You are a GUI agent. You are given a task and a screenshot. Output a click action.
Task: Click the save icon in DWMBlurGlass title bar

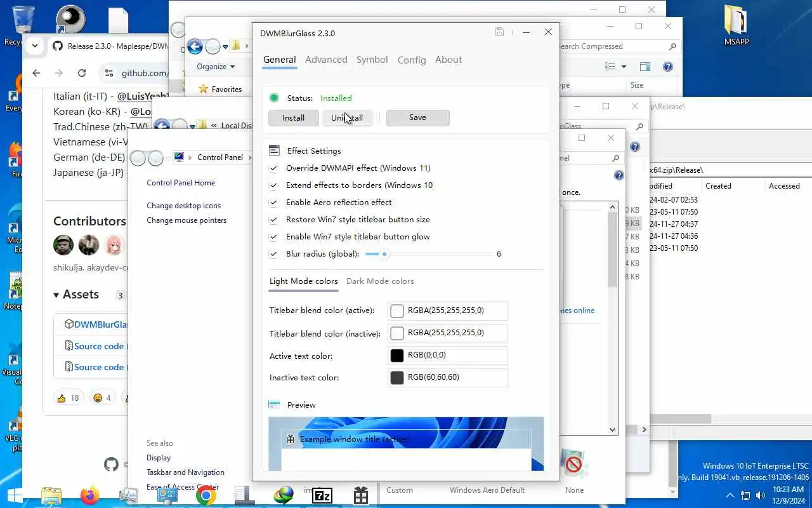click(x=499, y=32)
